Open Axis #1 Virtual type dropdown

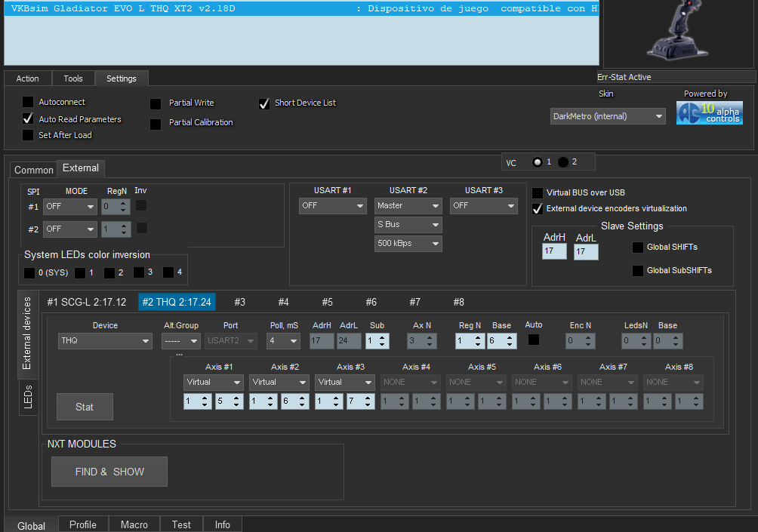213,382
